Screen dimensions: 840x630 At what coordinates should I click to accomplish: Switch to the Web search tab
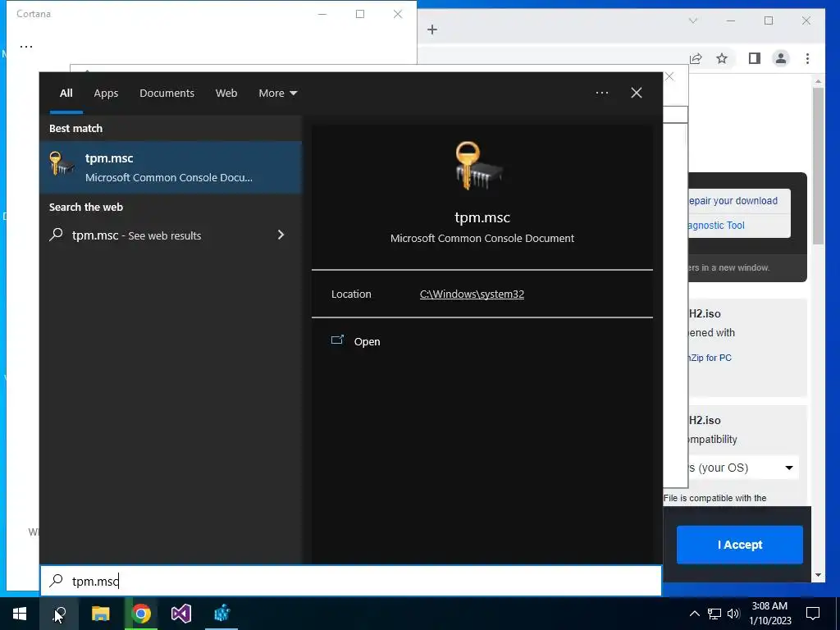coord(226,94)
